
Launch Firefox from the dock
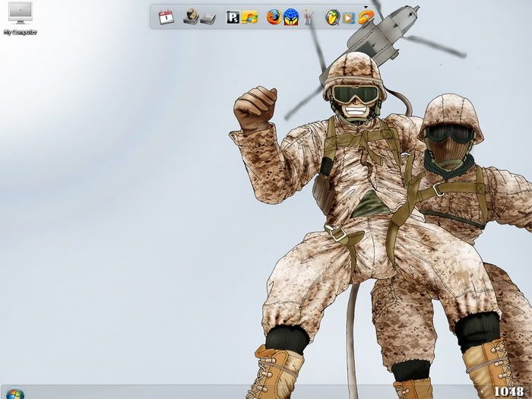click(274, 17)
